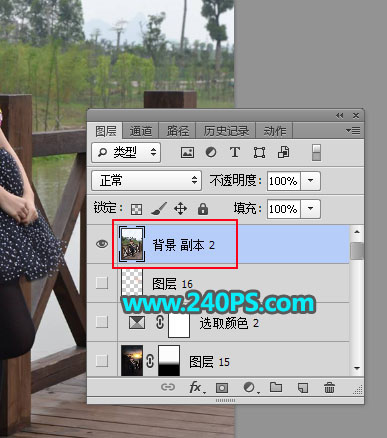The width and height of the screenshot is (387, 438).
Task: Click mask link icon on 选取颜色 2
Action: [x=160, y=322]
